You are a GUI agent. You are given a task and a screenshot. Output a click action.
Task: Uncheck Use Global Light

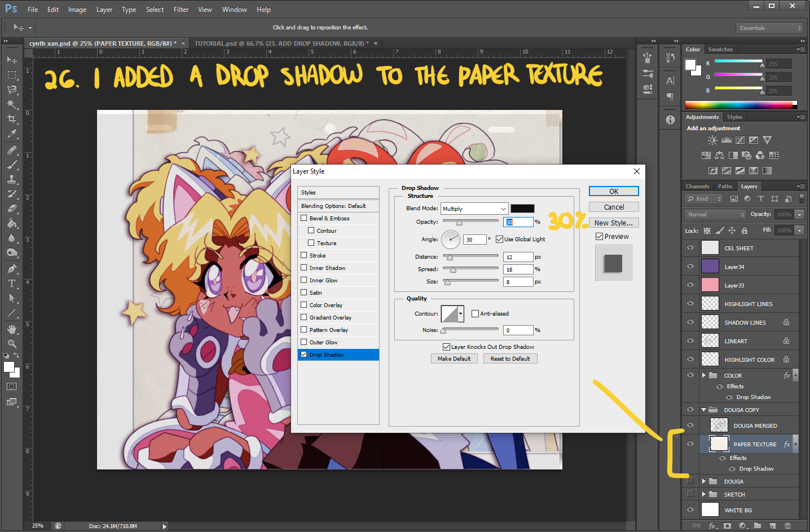click(x=499, y=239)
